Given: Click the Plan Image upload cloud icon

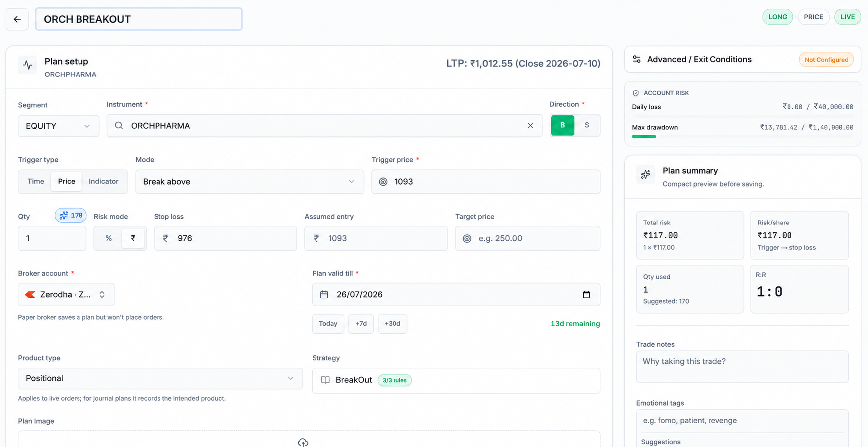Looking at the screenshot, I should coord(303,442).
